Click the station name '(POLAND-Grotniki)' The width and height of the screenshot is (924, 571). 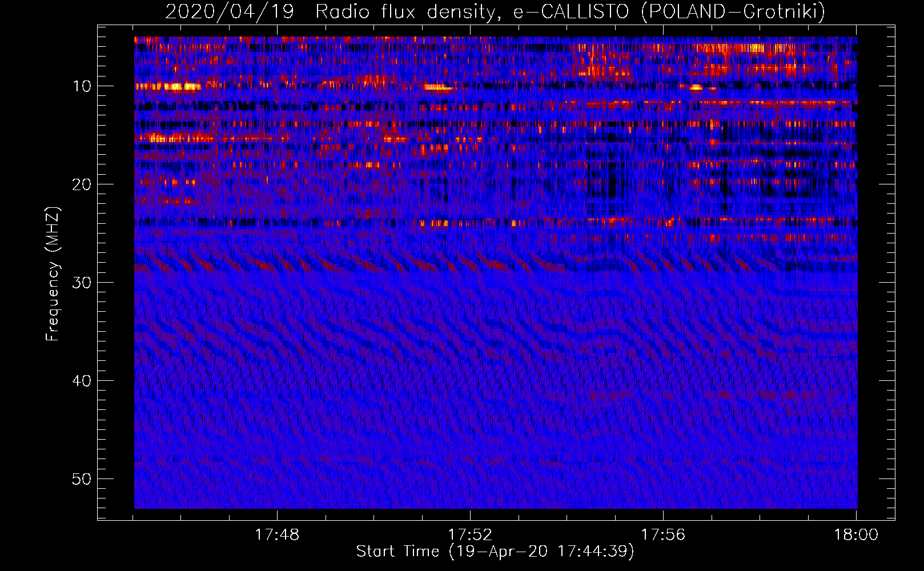click(x=733, y=11)
